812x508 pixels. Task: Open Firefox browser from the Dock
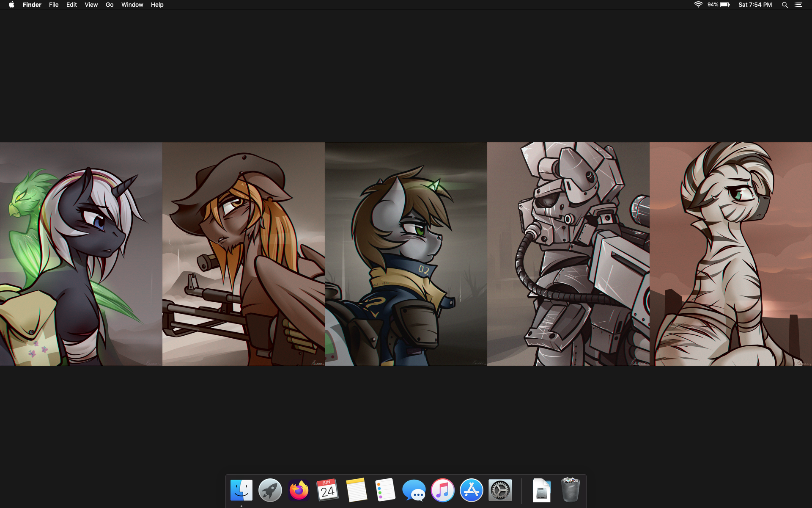pos(299,490)
